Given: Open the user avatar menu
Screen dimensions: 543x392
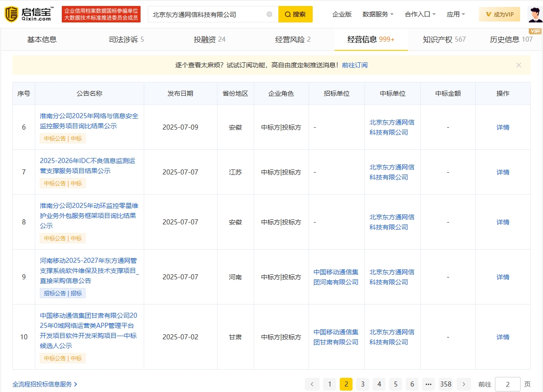Looking at the screenshot, I should (x=535, y=14).
